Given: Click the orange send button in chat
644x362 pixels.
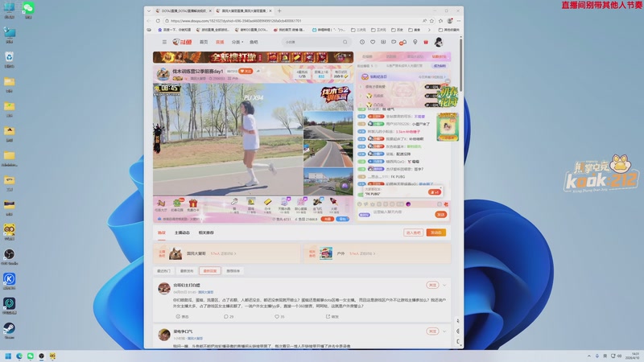Looking at the screenshot, I should pos(440,214).
